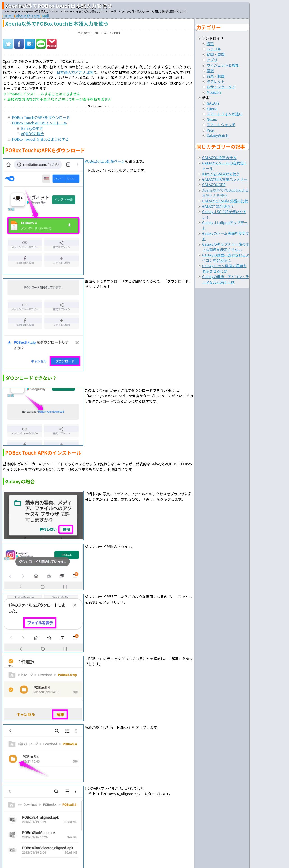The height and width of the screenshot is (868, 289).
Task: Open the Xperia device category
Action: click(212, 109)
